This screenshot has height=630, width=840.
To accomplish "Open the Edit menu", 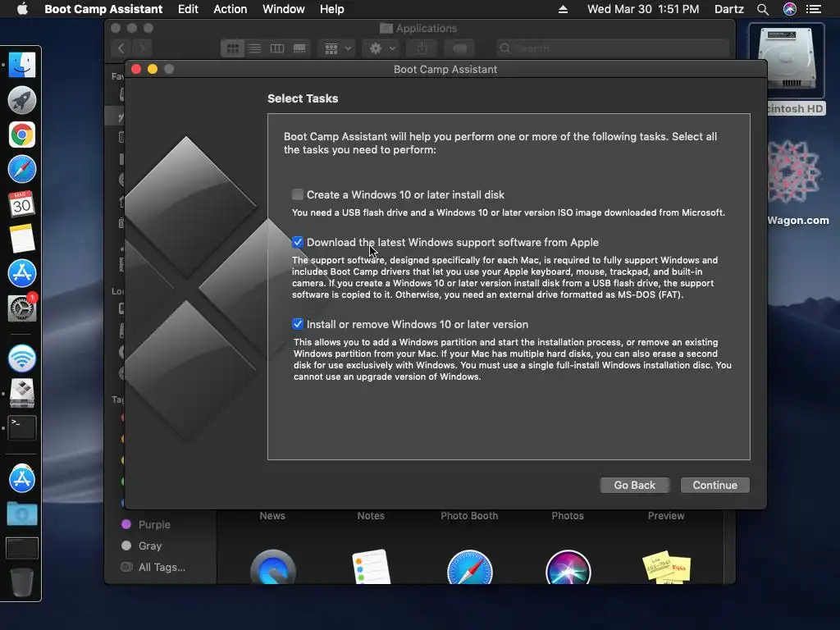I will pyautogui.click(x=188, y=9).
